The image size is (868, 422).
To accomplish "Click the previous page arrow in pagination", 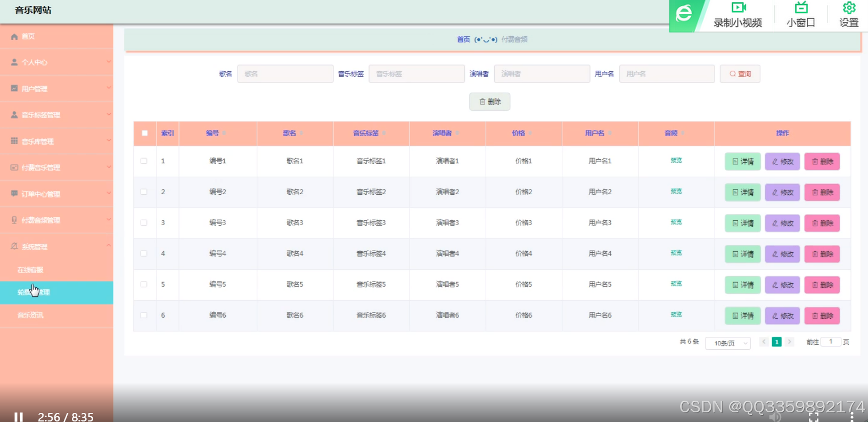I will pos(764,342).
